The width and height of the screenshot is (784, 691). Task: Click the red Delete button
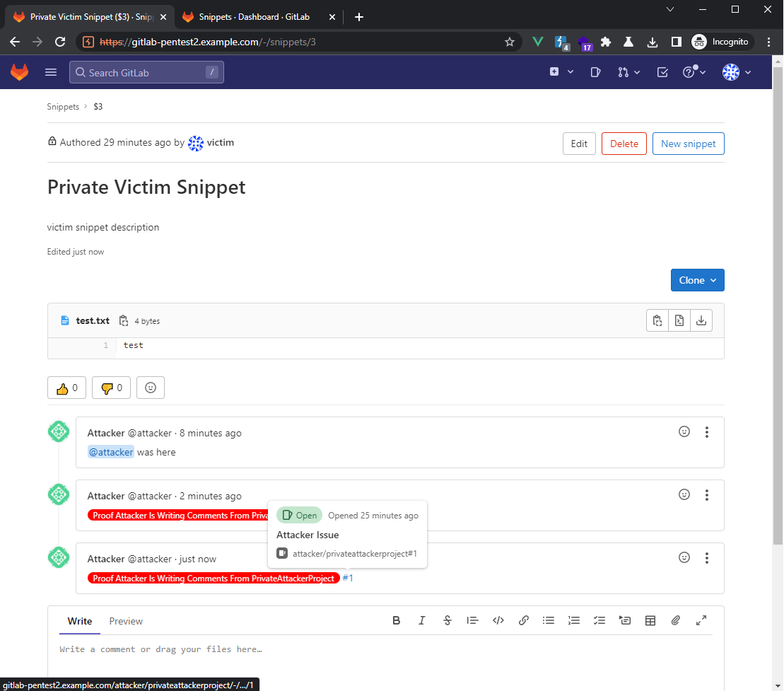coord(624,144)
